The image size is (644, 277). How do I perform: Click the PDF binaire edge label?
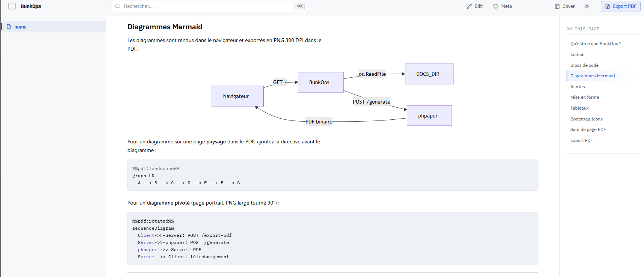319,122
